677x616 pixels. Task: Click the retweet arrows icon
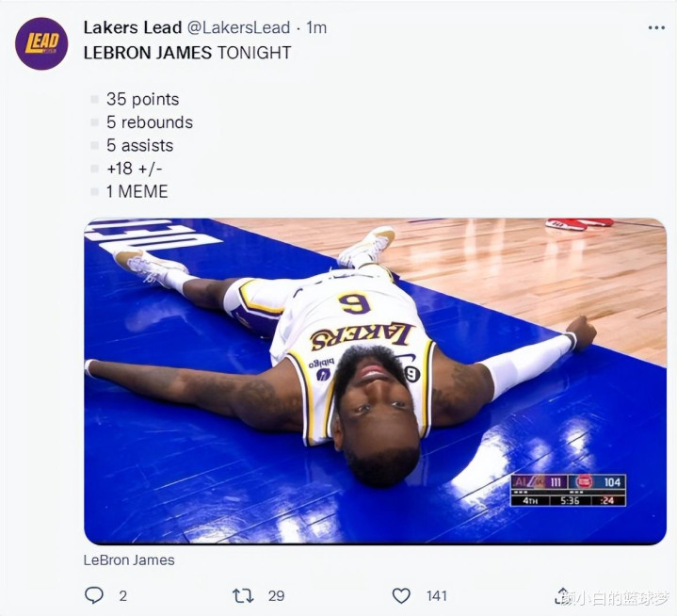tap(243, 595)
